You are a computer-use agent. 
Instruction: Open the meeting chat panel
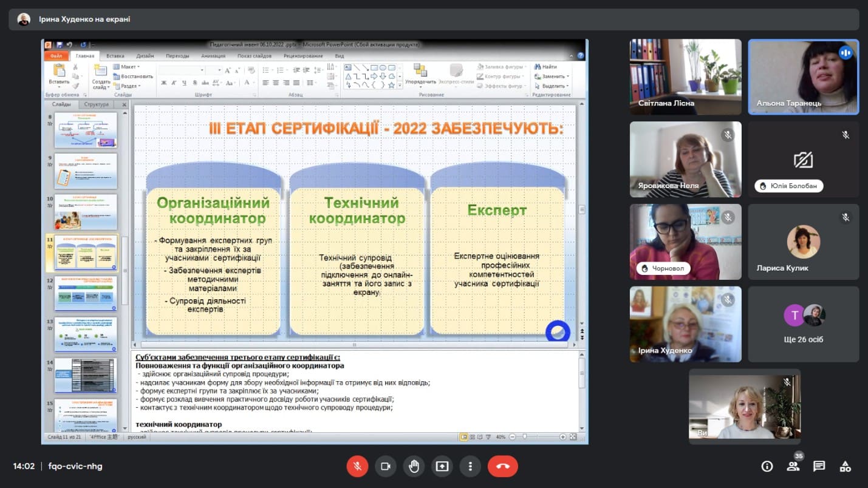point(819,466)
